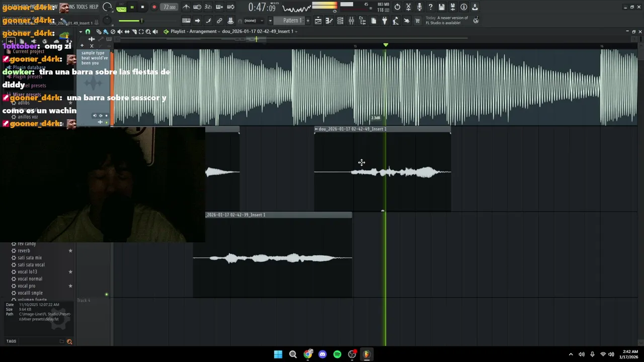The image size is (644, 362).
Task: Open Playlist options arrow menu
Action: [x=80, y=32]
